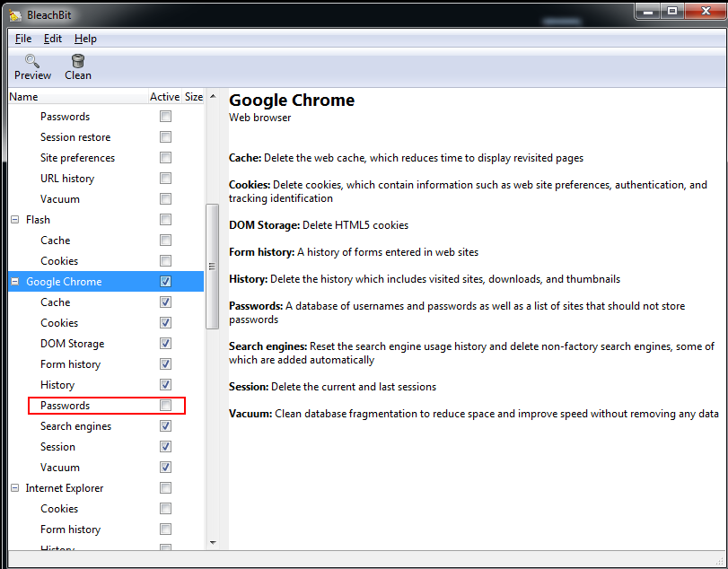Screen dimensions: 728x569
Task: Collapse the Google Chrome tree group
Action: click(15, 281)
